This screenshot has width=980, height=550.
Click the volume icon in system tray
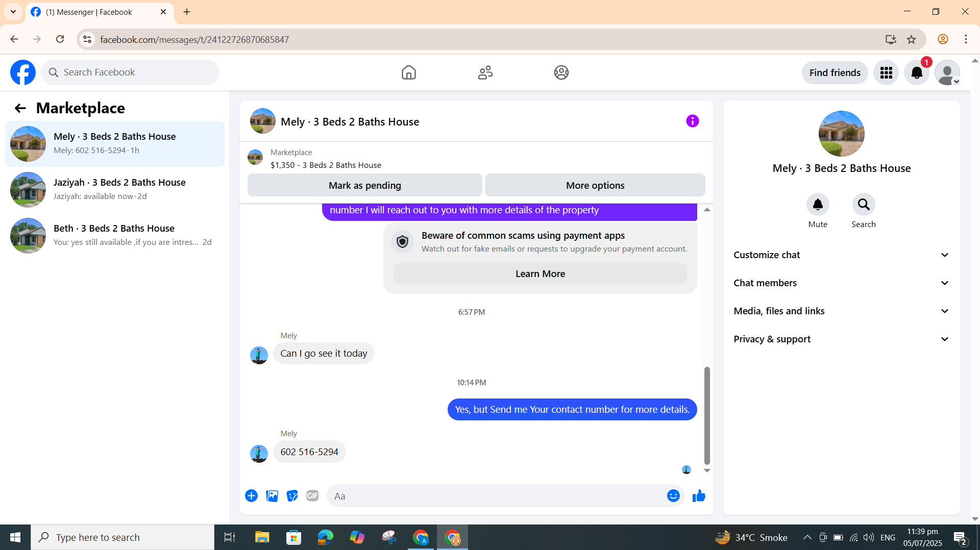point(869,537)
